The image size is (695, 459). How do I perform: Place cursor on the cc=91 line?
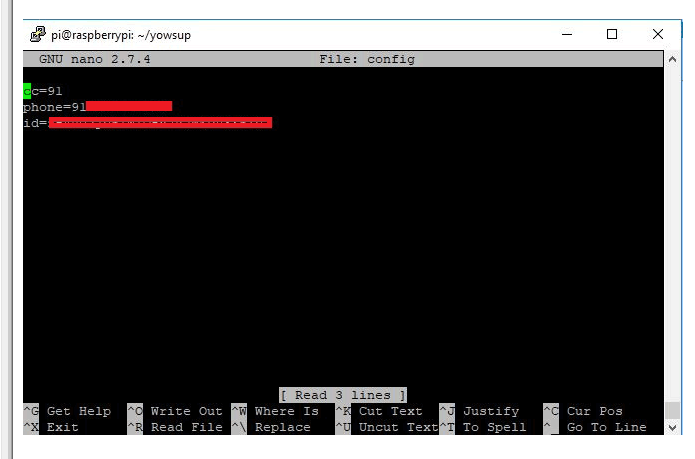(43, 91)
